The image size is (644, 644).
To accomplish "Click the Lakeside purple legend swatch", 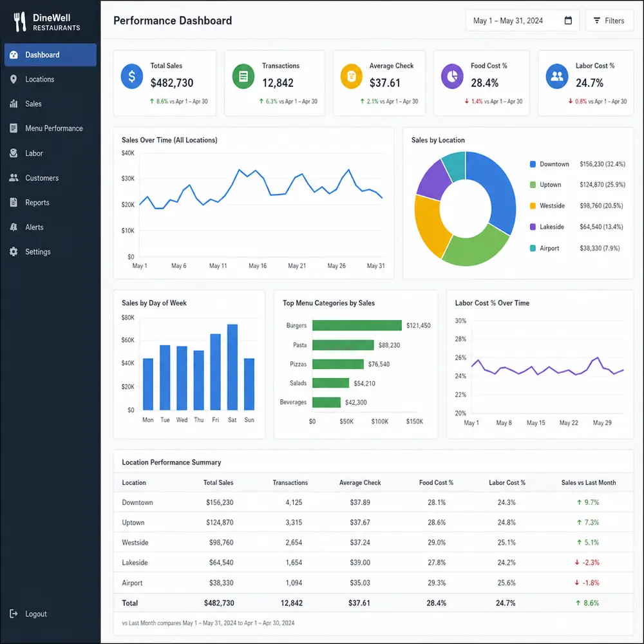I will [533, 227].
